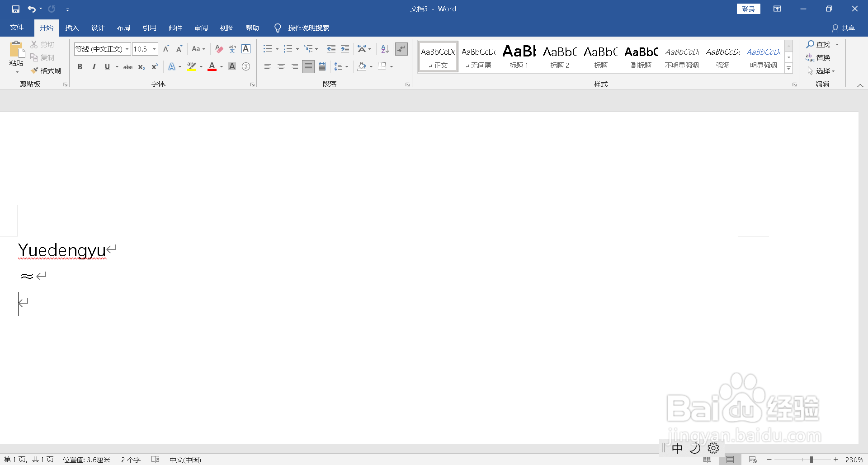Open the font size dropdown
Image resolution: width=868 pixels, height=465 pixels.
pyautogui.click(x=154, y=49)
